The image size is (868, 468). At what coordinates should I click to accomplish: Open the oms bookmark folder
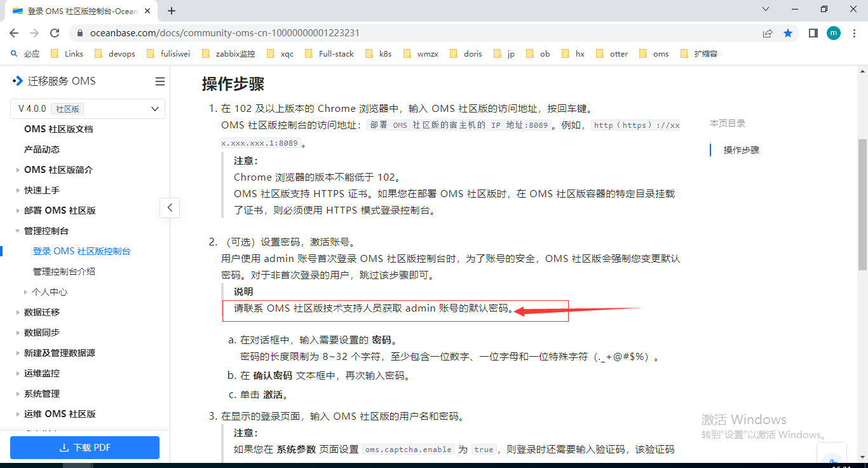[x=654, y=53]
